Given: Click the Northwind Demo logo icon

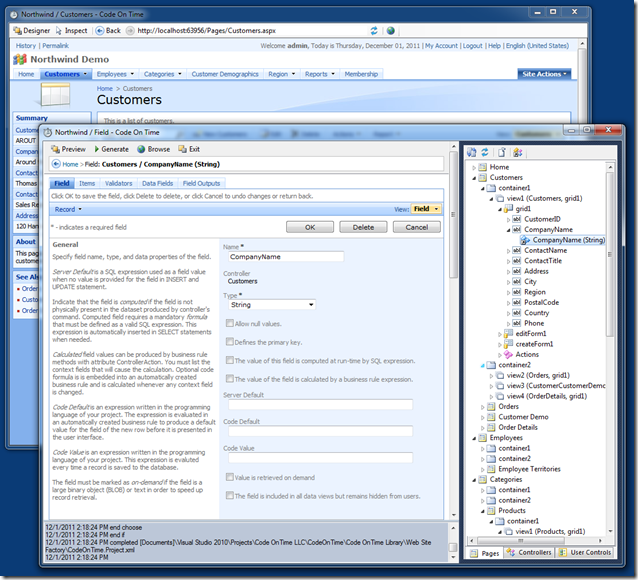Looking at the screenshot, I should tap(20, 59).
